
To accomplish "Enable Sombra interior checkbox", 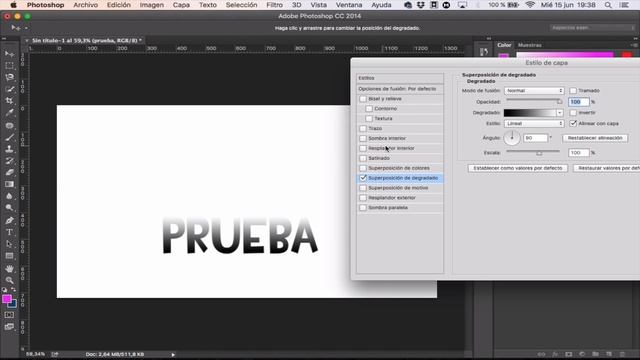I will click(363, 138).
